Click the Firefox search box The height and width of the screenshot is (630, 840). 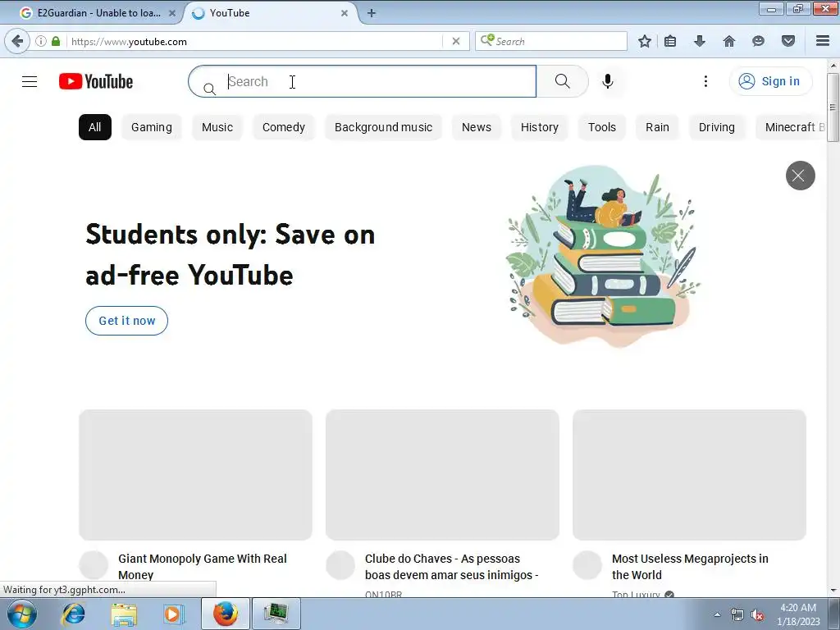[x=550, y=41]
